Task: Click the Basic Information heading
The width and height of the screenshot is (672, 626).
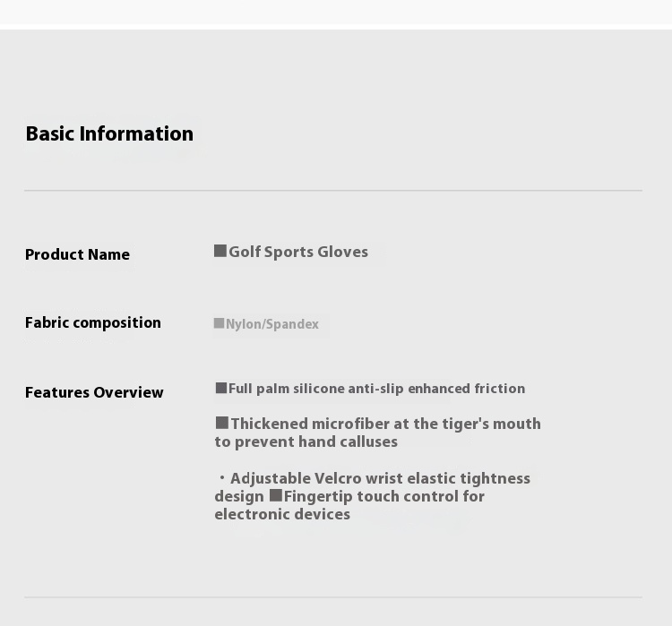Action: (x=109, y=134)
